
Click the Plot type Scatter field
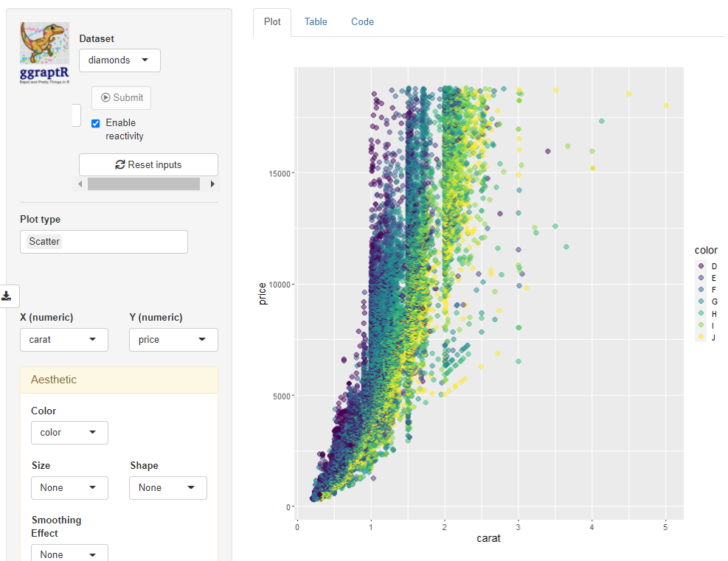[x=104, y=242]
